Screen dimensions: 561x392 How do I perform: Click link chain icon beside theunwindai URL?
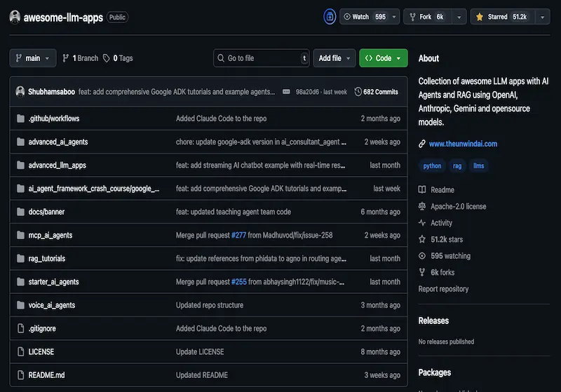[422, 144]
